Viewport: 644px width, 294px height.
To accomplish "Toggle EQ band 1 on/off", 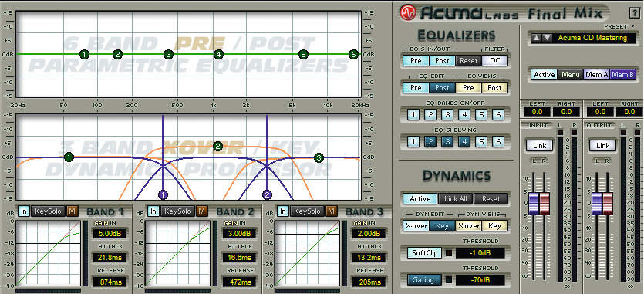I will [413, 115].
